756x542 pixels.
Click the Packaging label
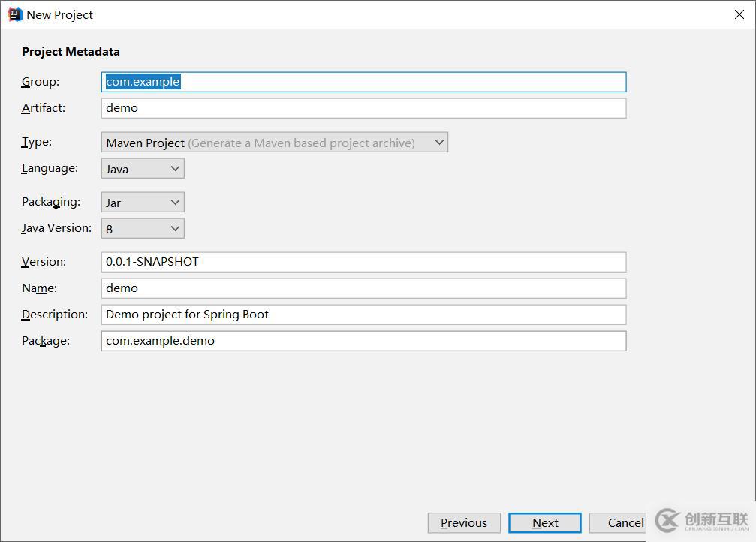coord(51,202)
